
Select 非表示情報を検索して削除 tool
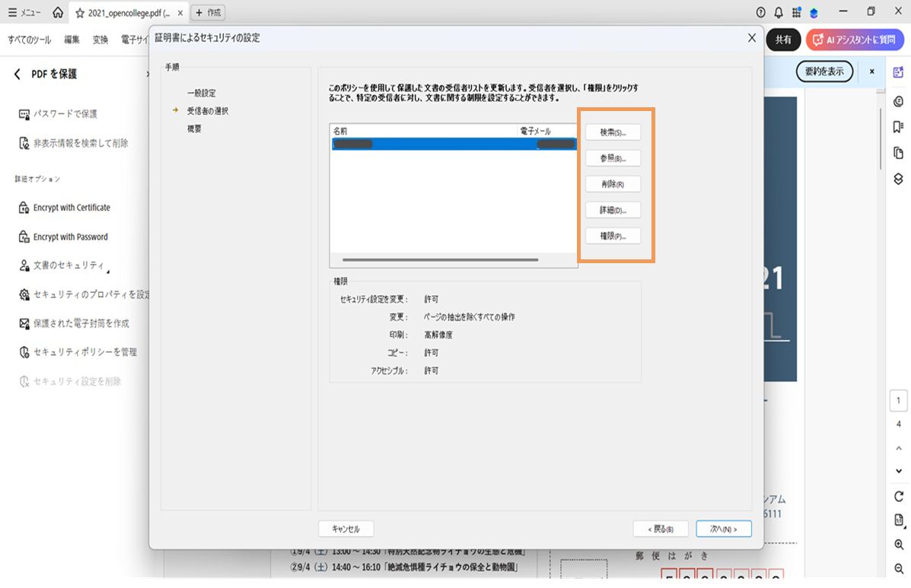tap(73, 143)
